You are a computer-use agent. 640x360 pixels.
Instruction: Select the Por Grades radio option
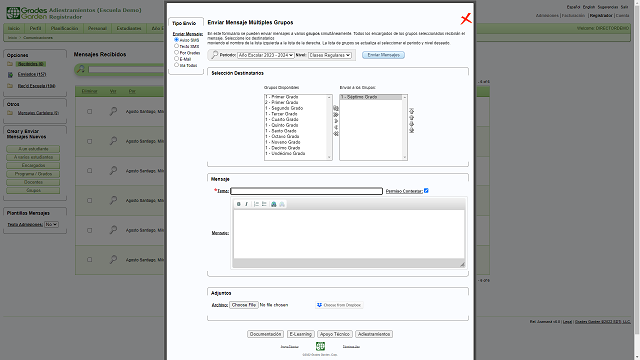point(176,52)
